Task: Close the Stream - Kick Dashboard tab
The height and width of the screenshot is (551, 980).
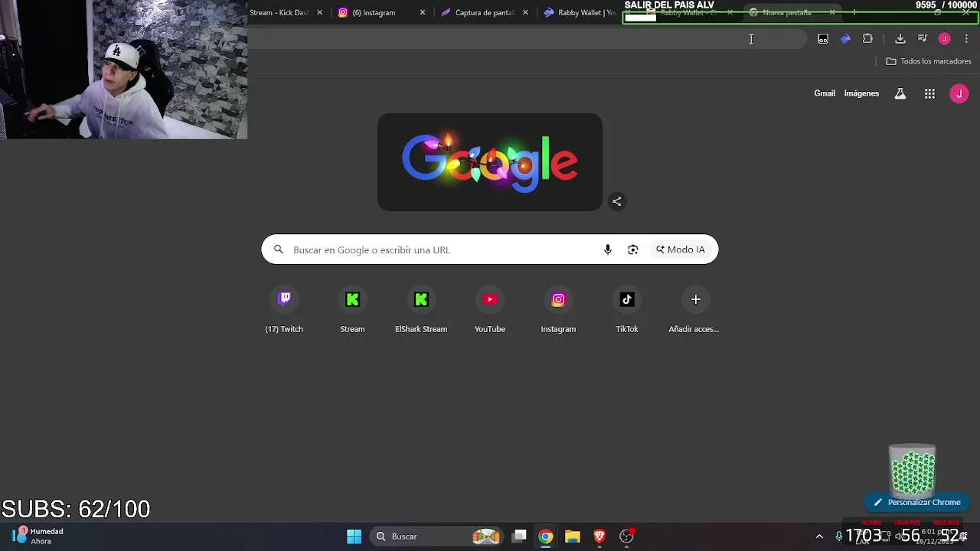Action: pos(319,13)
